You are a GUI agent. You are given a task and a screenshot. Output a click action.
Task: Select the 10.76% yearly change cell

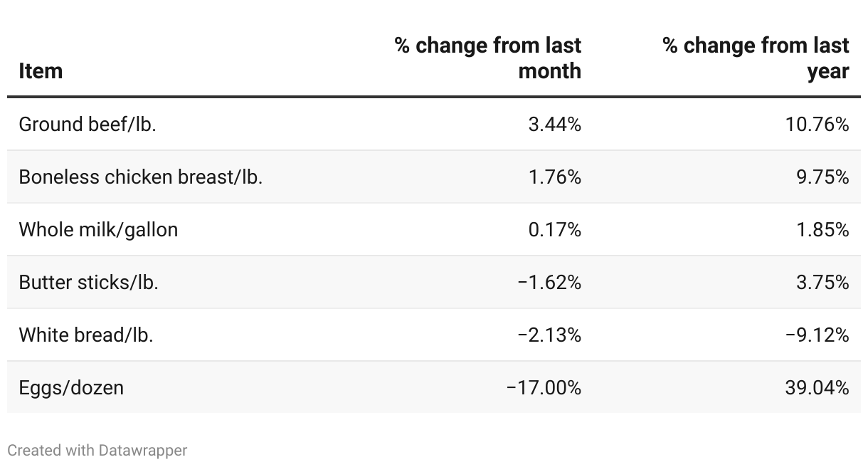point(817,125)
